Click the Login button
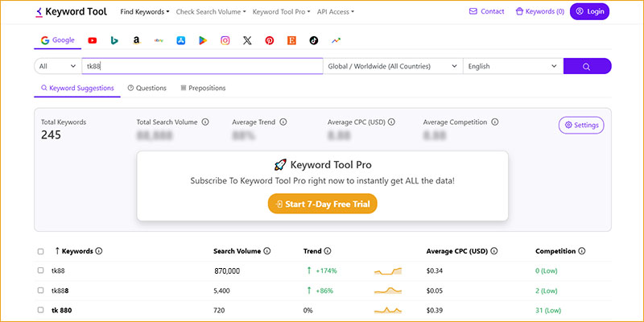 point(589,11)
